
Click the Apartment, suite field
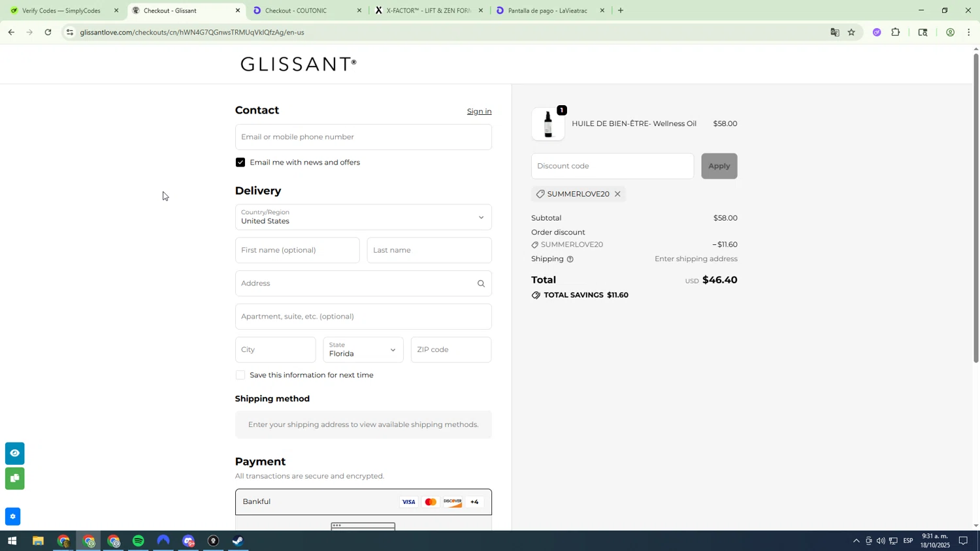click(363, 317)
